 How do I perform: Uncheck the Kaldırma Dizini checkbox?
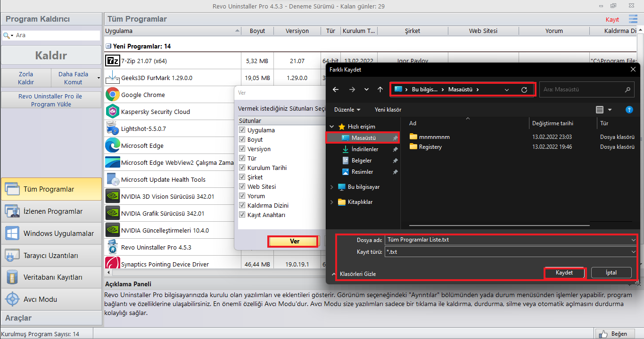[x=242, y=205]
